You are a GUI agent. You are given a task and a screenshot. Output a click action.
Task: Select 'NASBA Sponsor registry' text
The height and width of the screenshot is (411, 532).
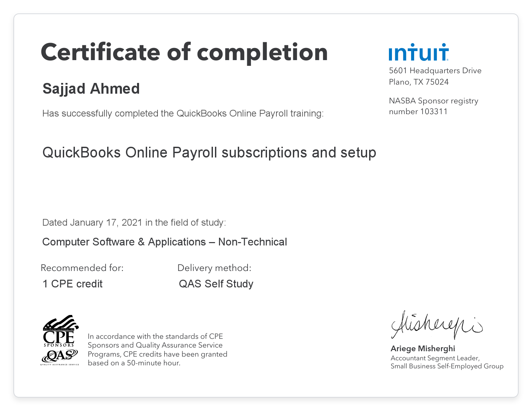click(434, 101)
